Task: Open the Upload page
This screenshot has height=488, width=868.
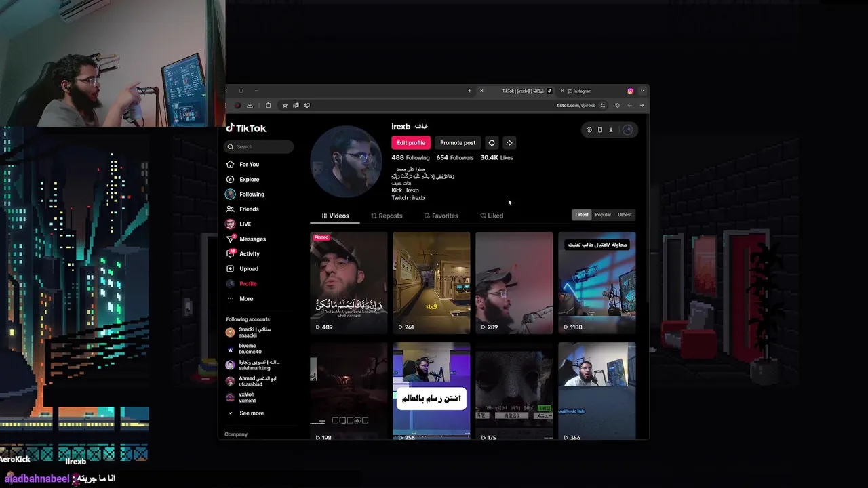Action: [242, 268]
